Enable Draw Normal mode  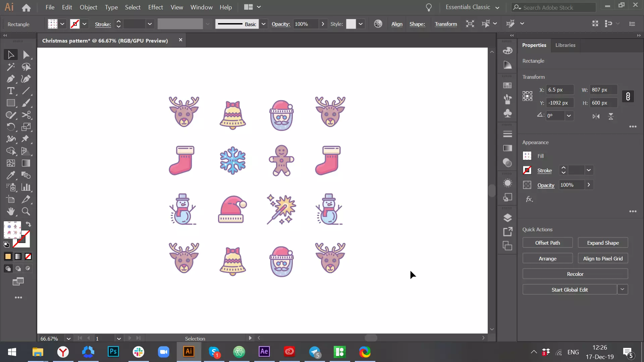(8, 268)
